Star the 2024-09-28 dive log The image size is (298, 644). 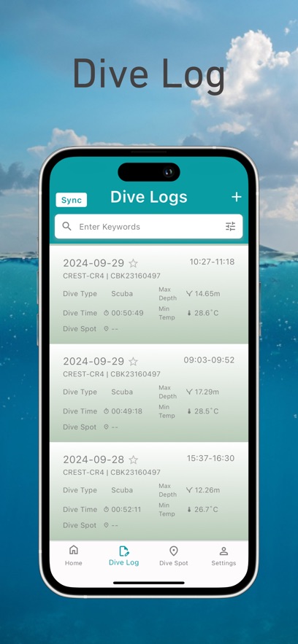[133, 459]
